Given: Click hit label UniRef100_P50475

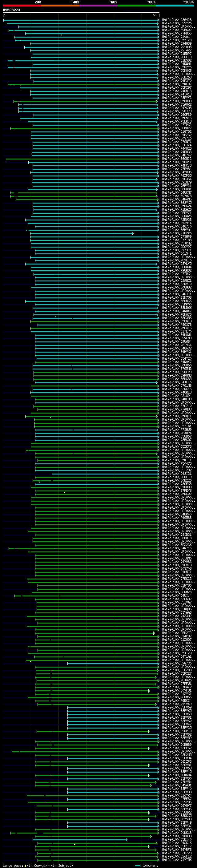Looking at the screenshot, I should point(177,464).
